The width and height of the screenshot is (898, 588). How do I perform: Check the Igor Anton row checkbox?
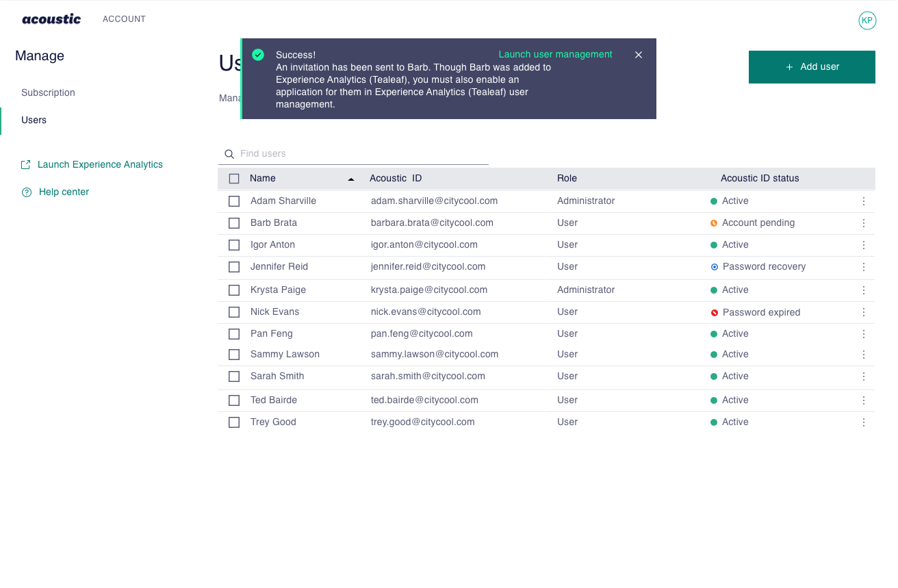click(x=234, y=245)
